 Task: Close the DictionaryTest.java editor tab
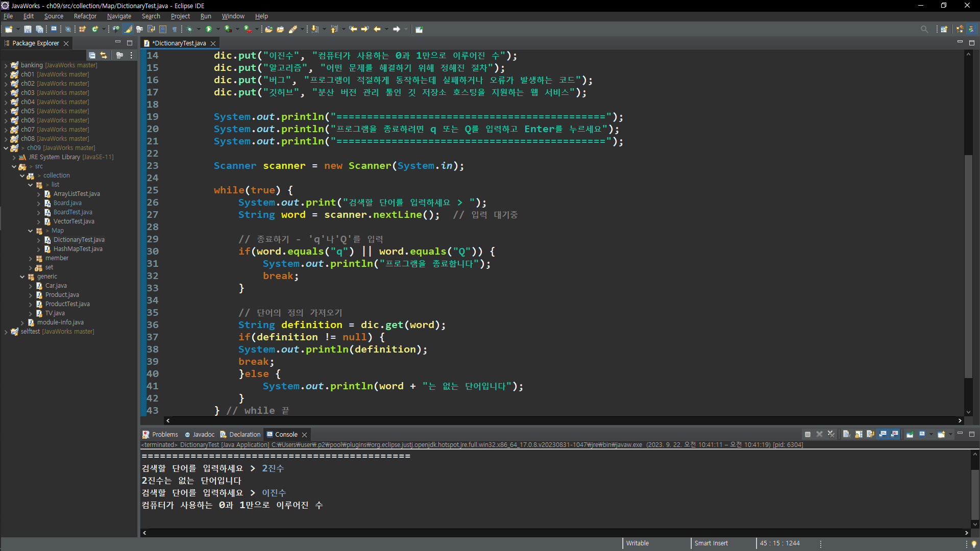(x=213, y=43)
